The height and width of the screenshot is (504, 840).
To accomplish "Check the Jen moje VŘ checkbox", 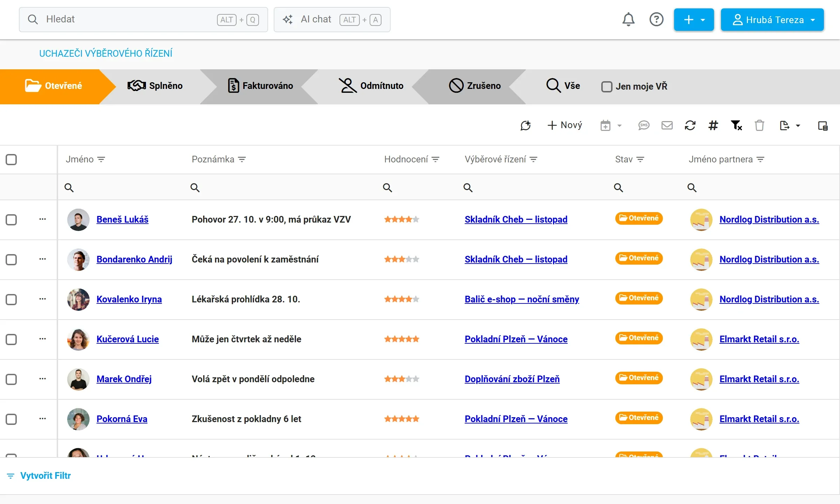I will click(x=607, y=86).
